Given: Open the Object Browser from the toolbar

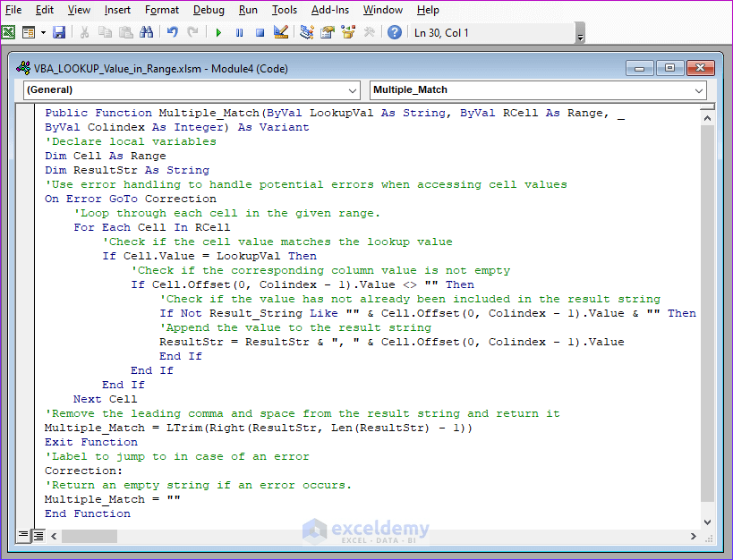Looking at the screenshot, I should [347, 31].
